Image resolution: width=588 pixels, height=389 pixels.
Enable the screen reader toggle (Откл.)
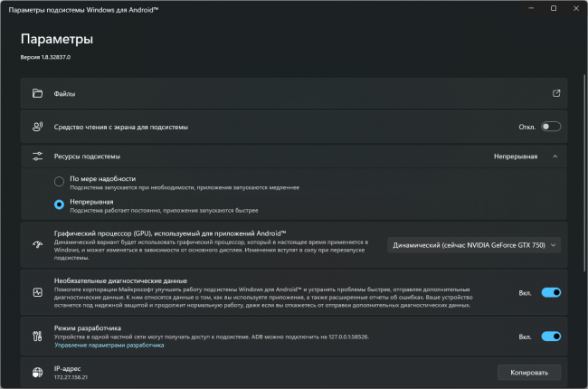click(x=551, y=127)
